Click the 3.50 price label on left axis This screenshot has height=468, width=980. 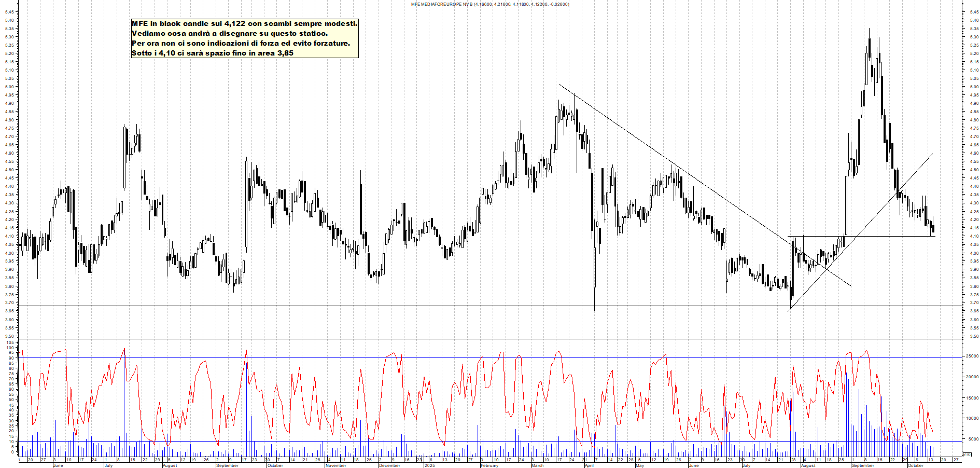click(9, 337)
